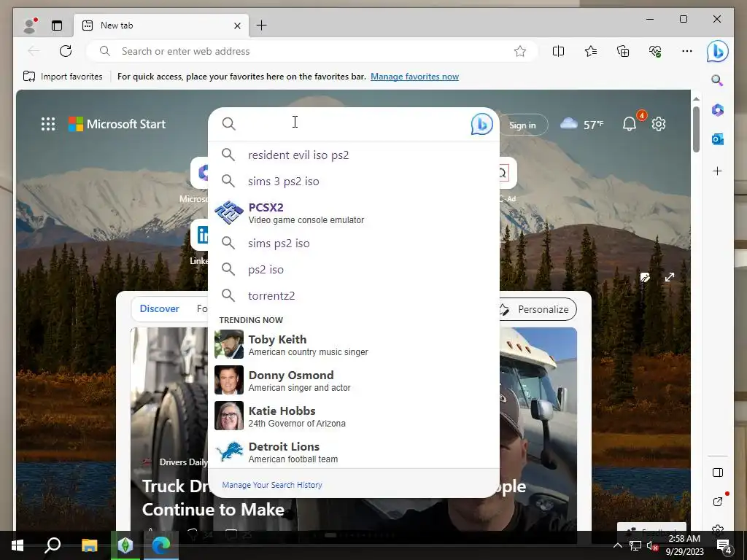Edit background image pencil icon

(645, 277)
